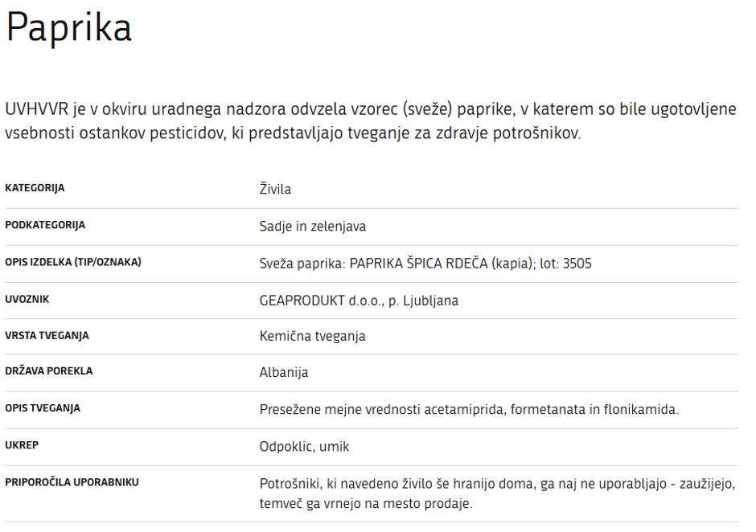Select the DRŽAVA POREKLA label
Viewport: 756px width, 532px height.
click(x=48, y=371)
